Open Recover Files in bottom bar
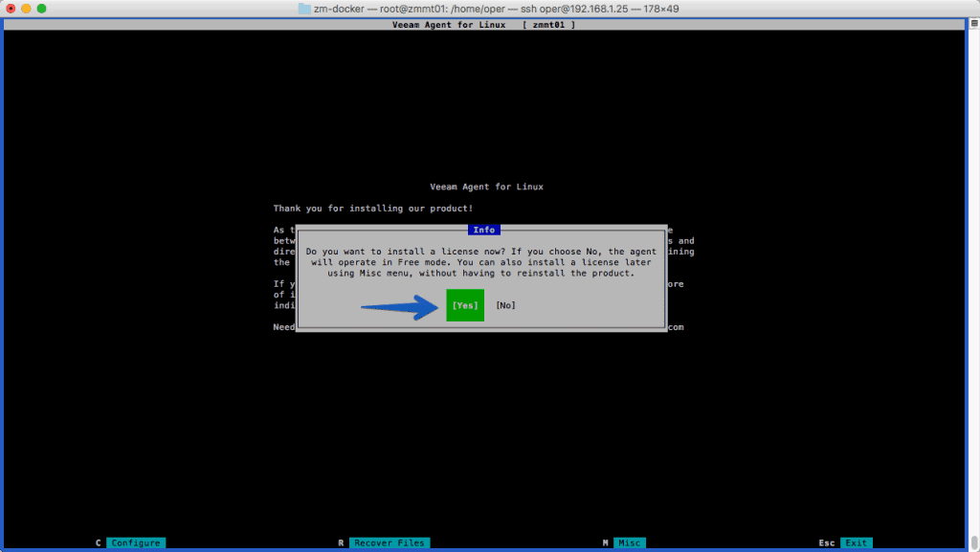This screenshot has height=552, width=980. [390, 542]
